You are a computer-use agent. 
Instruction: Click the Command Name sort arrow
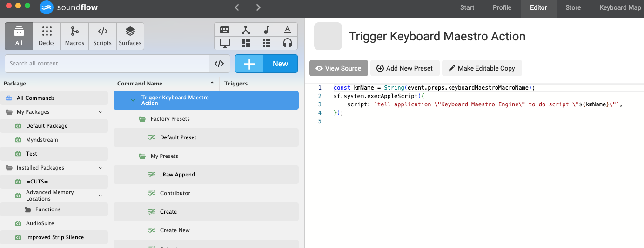point(212,83)
